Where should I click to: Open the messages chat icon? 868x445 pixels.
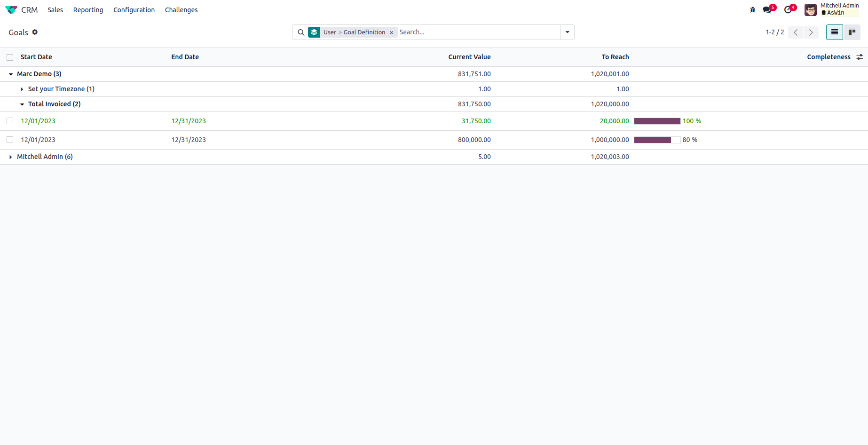[767, 10]
